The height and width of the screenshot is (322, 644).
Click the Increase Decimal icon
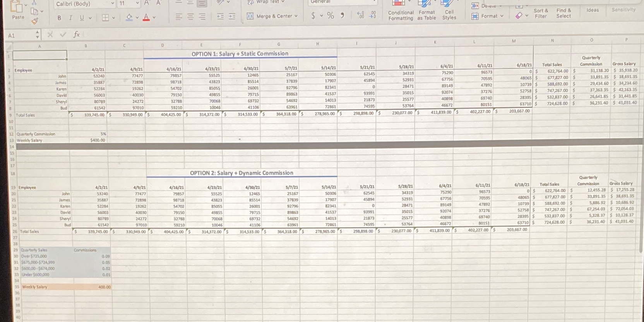[x=361, y=15]
